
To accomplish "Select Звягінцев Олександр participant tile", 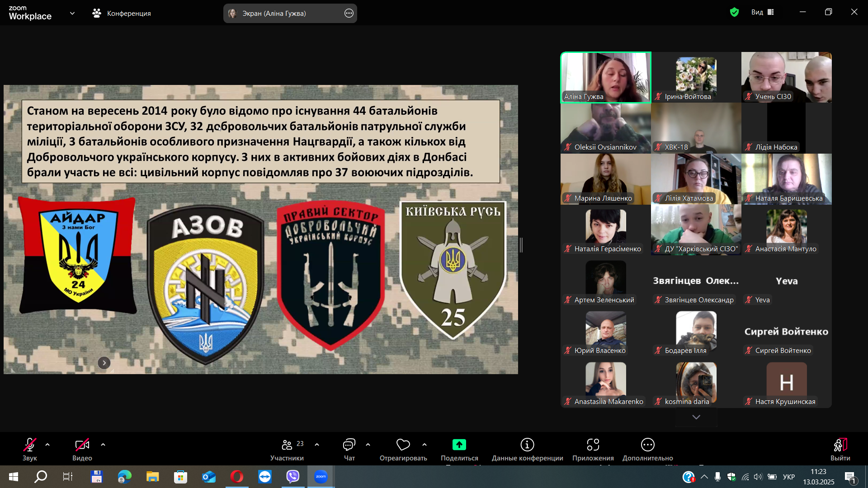I will 696,281.
